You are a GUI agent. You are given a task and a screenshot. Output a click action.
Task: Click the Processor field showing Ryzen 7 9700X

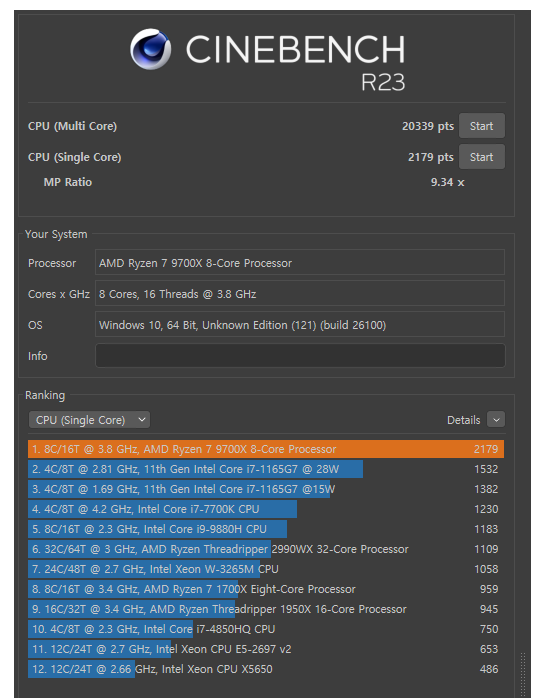pyautogui.click(x=300, y=263)
